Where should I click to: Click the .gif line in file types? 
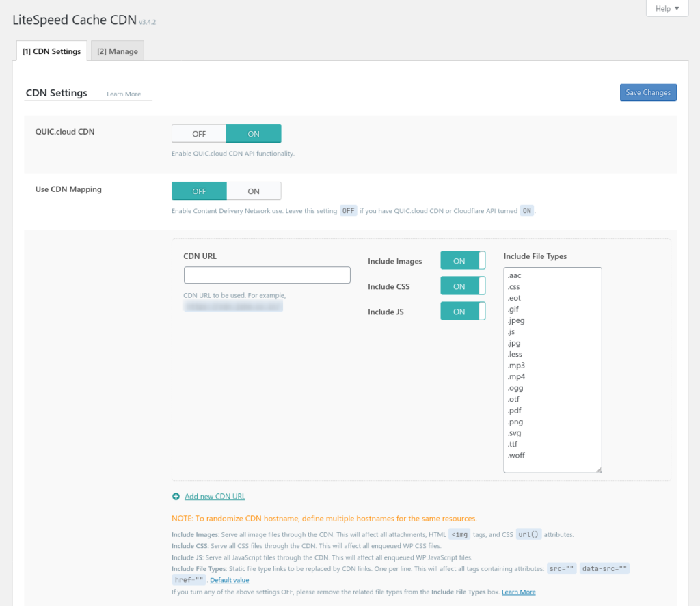click(513, 309)
